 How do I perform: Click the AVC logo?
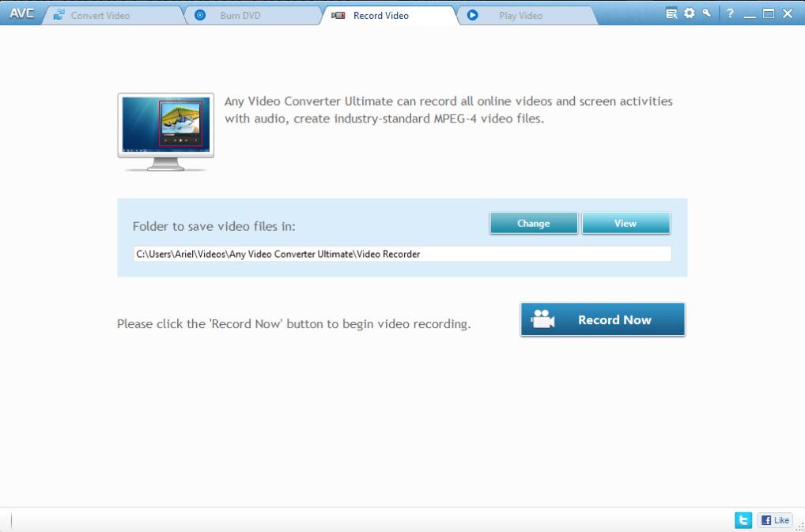(x=21, y=13)
